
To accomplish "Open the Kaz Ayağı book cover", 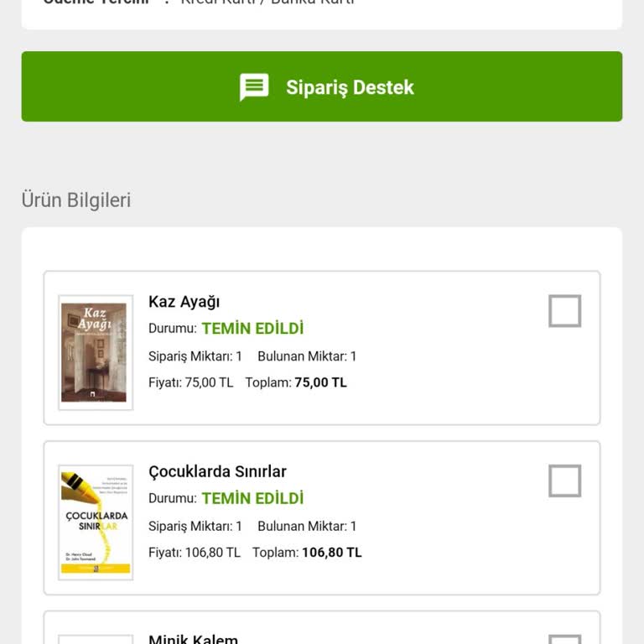I will (x=95, y=352).
